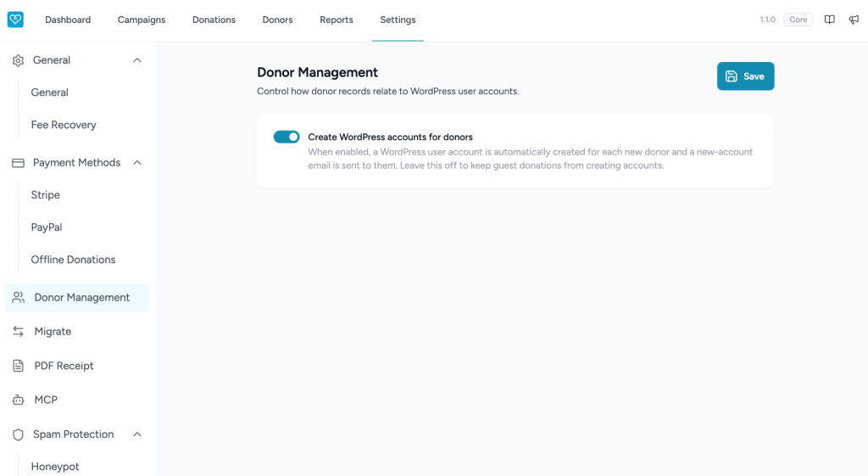The width and height of the screenshot is (868, 476).
Task: Click the Donor Management page heading
Action: pos(317,73)
